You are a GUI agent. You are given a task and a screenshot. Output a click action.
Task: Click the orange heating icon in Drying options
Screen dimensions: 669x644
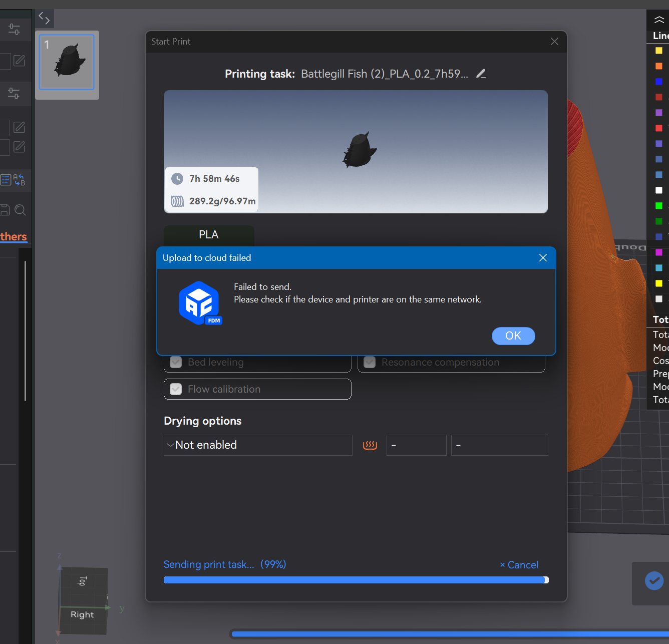370,445
